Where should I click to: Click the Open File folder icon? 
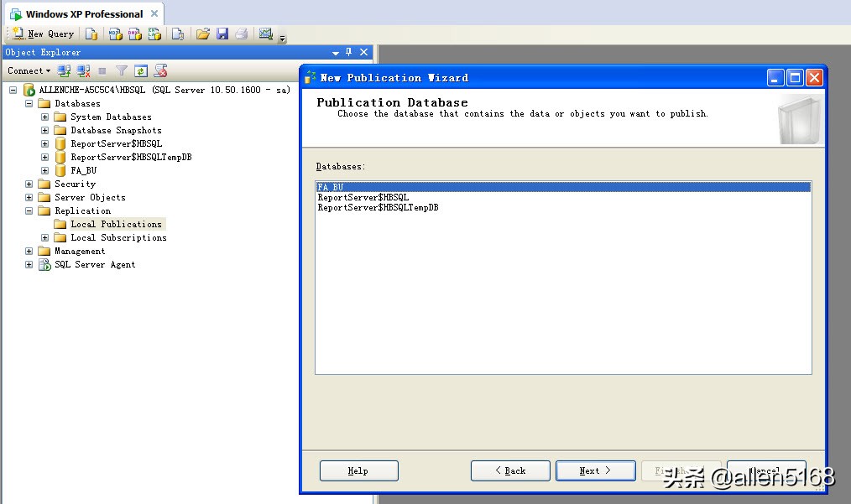click(x=203, y=34)
